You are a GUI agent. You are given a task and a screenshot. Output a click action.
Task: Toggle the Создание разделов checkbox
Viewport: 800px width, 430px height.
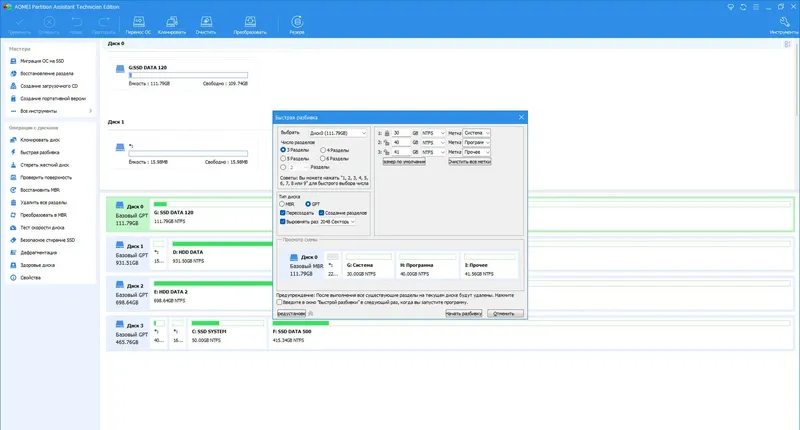tap(321, 213)
